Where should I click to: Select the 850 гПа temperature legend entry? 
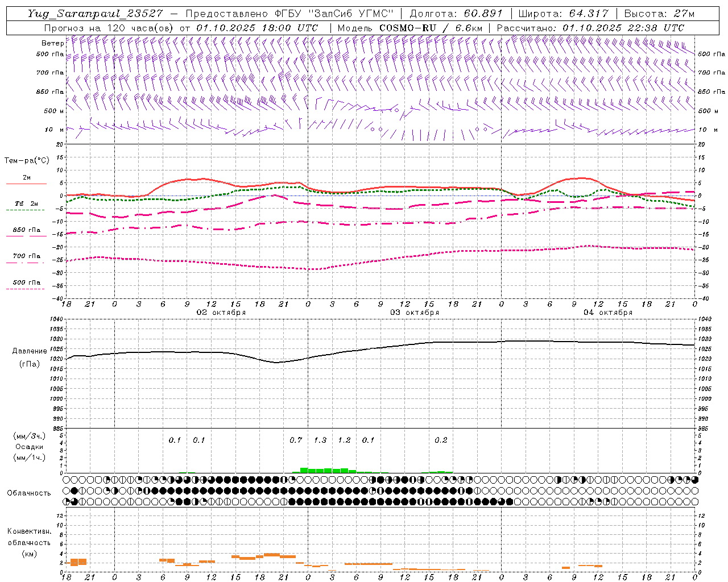point(26,230)
